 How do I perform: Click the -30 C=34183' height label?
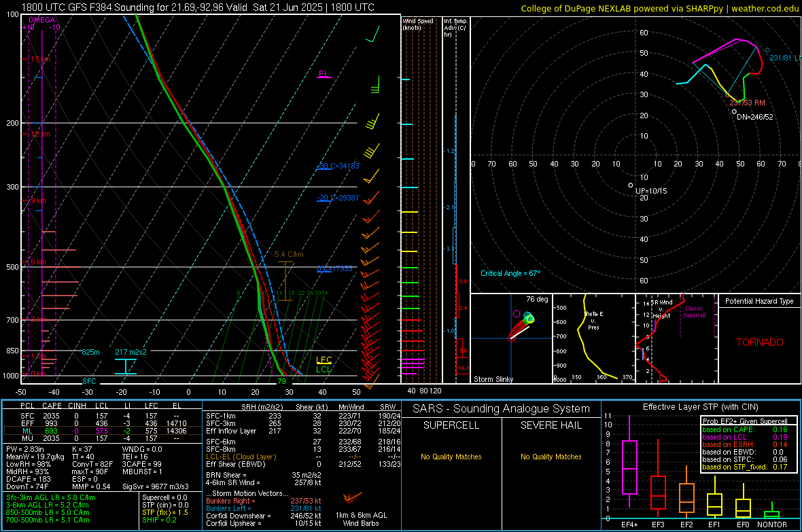coord(338,166)
